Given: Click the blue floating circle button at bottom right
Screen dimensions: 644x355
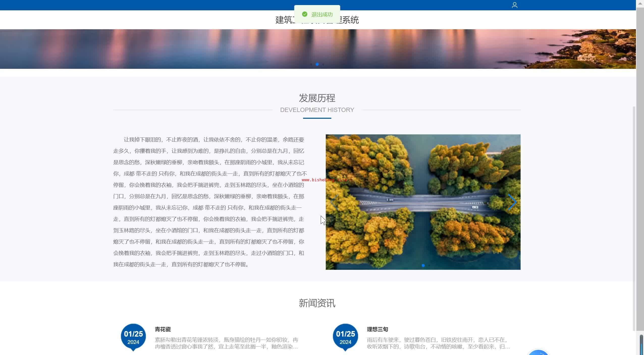Looking at the screenshot, I should coord(538,352).
